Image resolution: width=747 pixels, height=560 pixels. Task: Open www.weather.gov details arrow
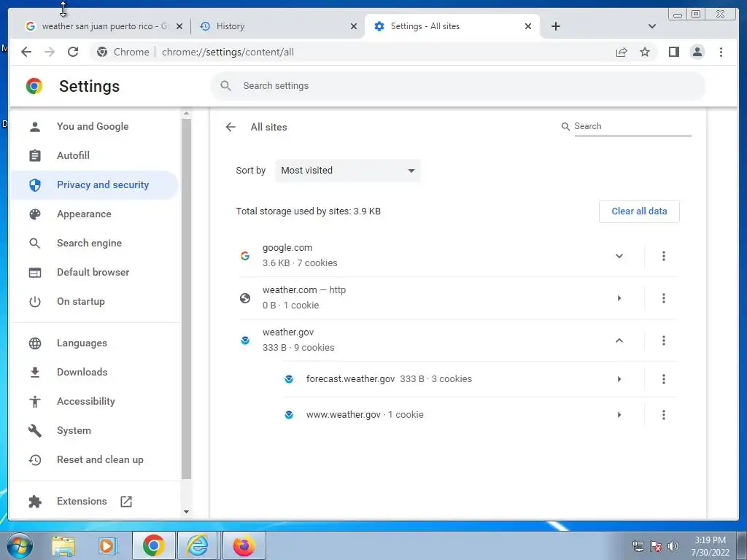(619, 415)
